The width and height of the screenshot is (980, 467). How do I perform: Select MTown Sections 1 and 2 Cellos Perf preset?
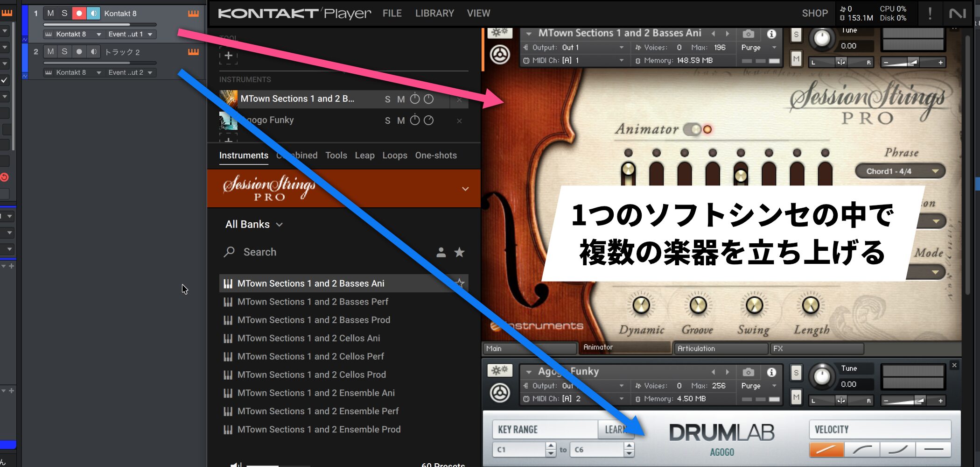click(x=310, y=356)
